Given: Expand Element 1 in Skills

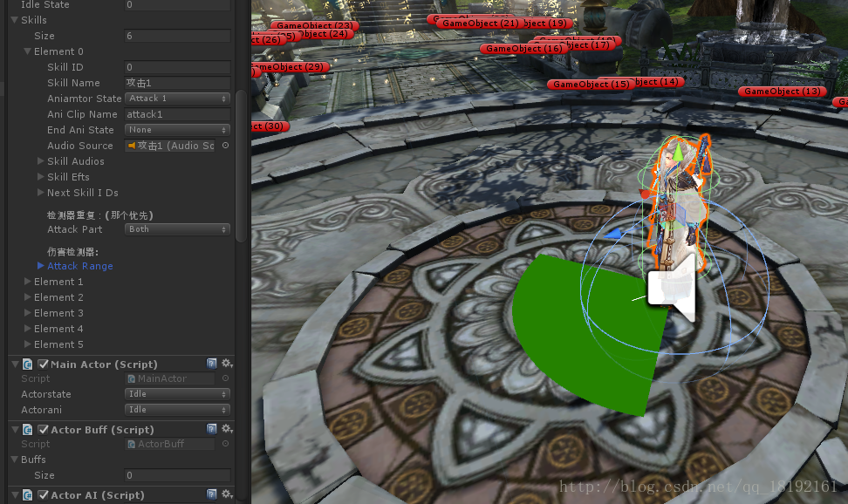Looking at the screenshot, I should (28, 281).
